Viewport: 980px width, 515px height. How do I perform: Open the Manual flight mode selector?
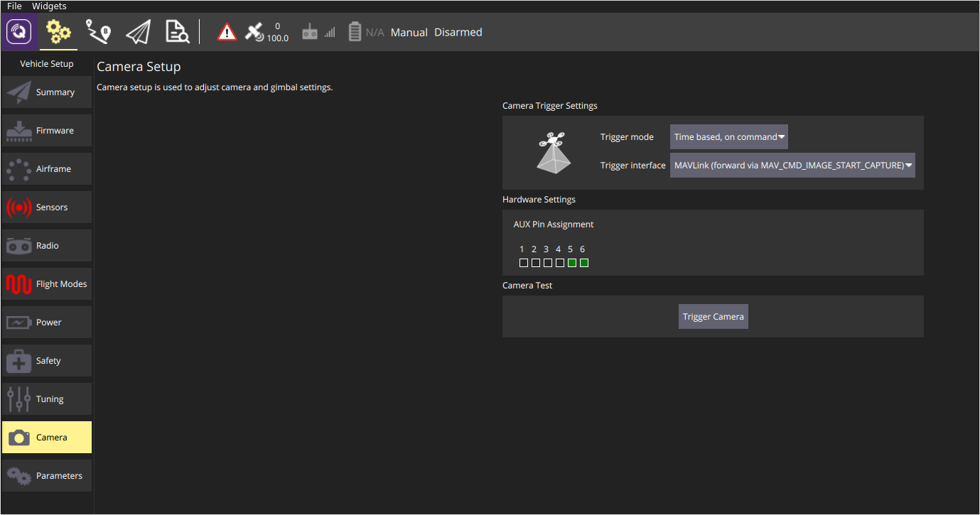point(409,32)
